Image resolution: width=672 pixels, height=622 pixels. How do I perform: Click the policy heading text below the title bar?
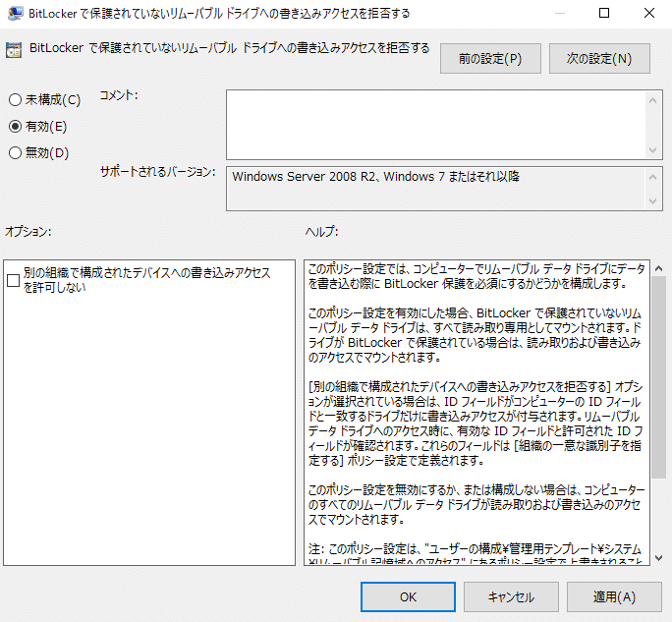pyautogui.click(x=229, y=48)
